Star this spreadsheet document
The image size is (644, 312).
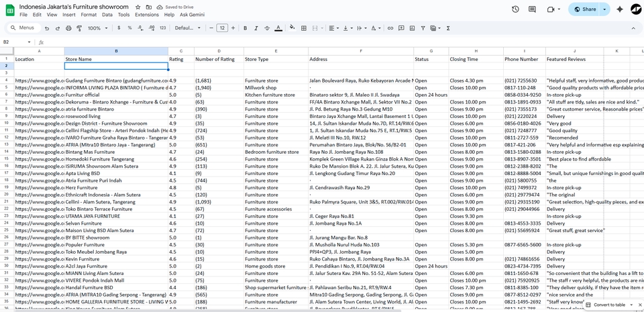[x=138, y=7]
